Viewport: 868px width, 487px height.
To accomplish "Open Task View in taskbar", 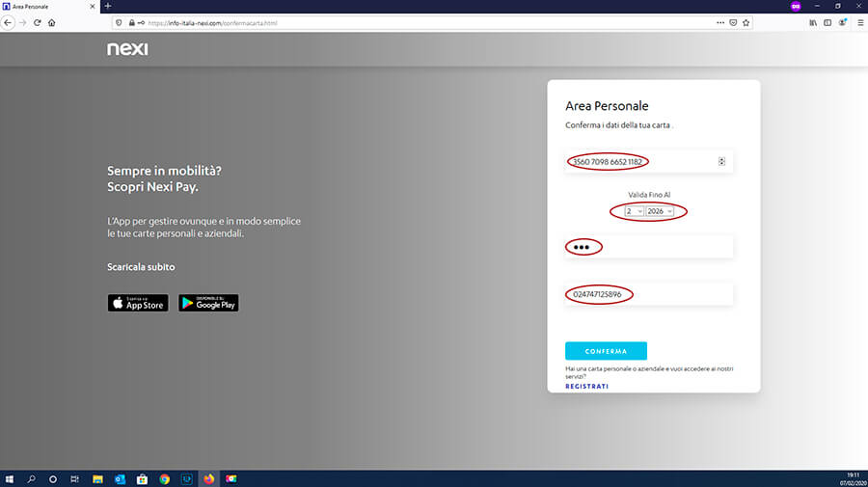I will [x=74, y=478].
